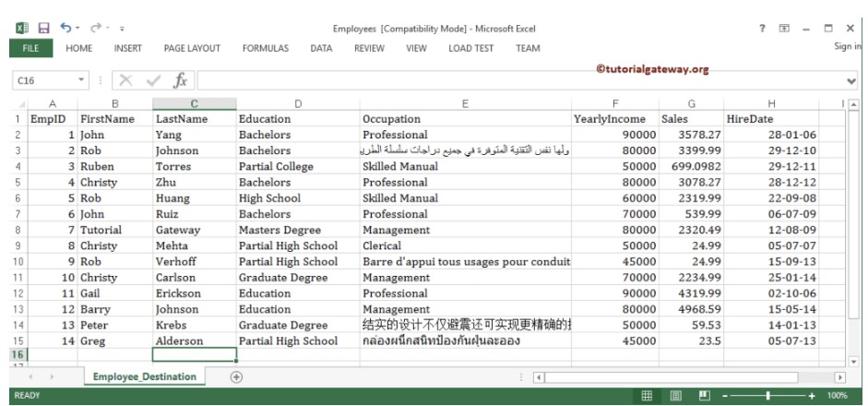The width and height of the screenshot is (868, 406).
Task: Cancel the entry with the formula bar X
Action: [x=125, y=81]
